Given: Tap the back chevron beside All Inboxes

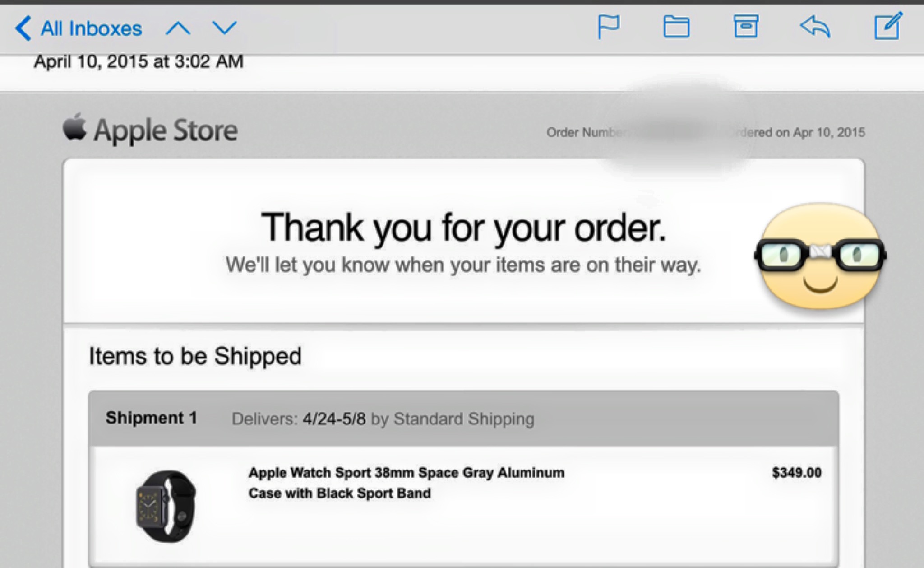Looking at the screenshot, I should pos(23,28).
